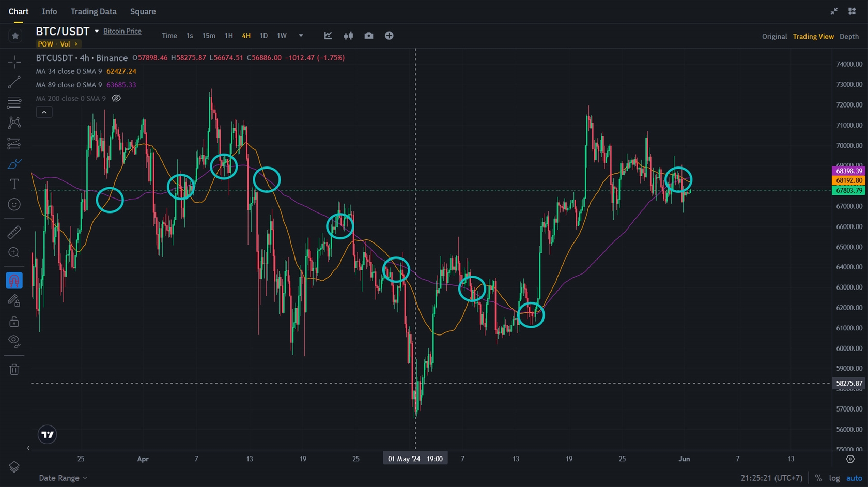Switch to Depth chart view

click(x=849, y=36)
